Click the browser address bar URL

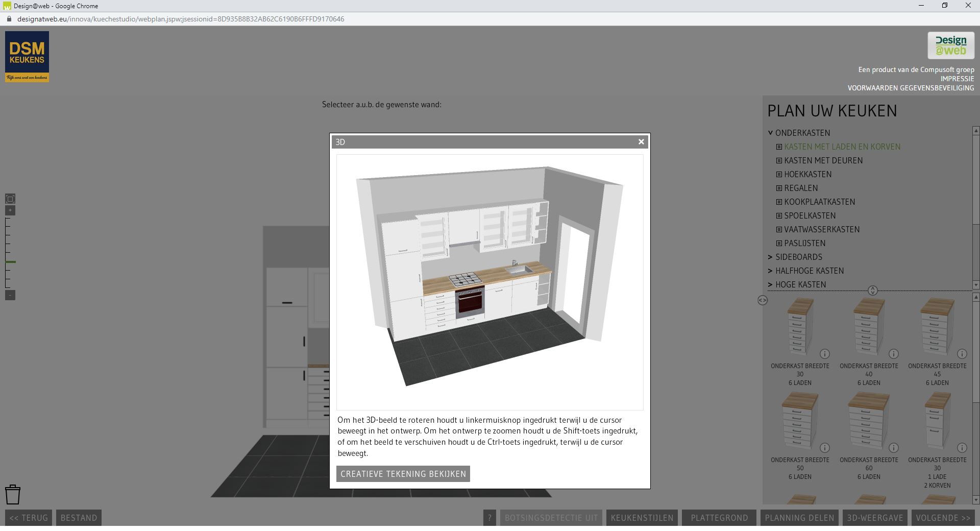[x=181, y=19]
